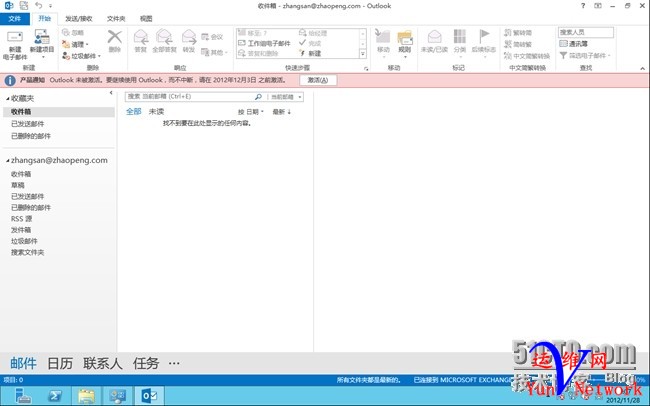Click 繁转简 traditional to simplified conversion
650x406 pixels.
click(x=518, y=32)
